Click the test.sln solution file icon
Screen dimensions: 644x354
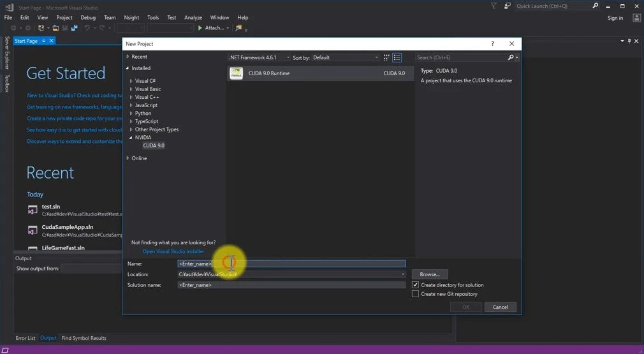33,210
